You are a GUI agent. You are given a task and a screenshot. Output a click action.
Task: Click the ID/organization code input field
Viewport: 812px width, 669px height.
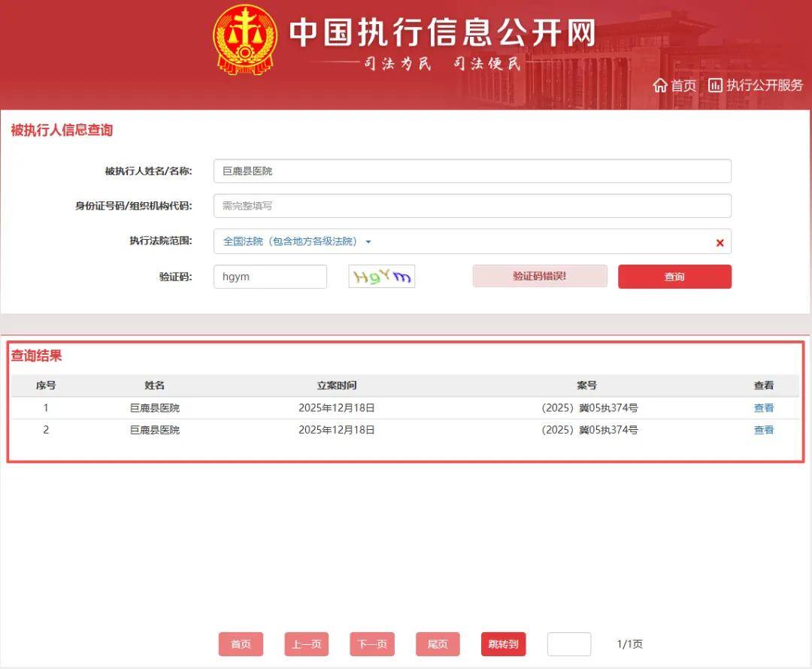pyautogui.click(x=472, y=206)
